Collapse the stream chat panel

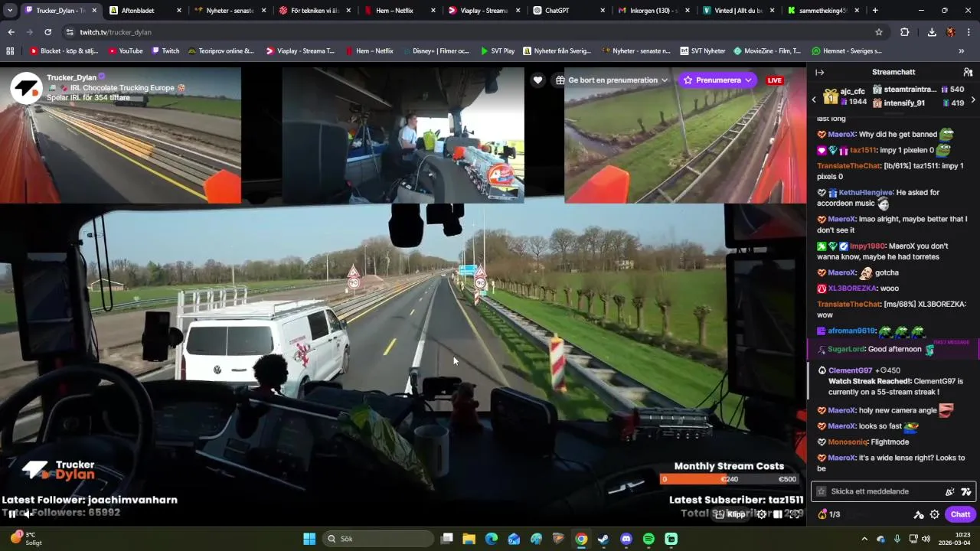(x=819, y=72)
